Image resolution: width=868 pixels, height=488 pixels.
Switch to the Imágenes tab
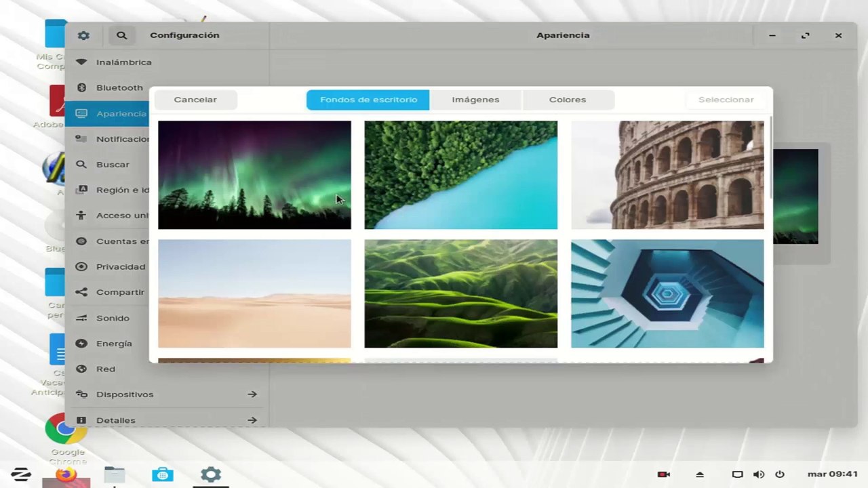coord(475,100)
